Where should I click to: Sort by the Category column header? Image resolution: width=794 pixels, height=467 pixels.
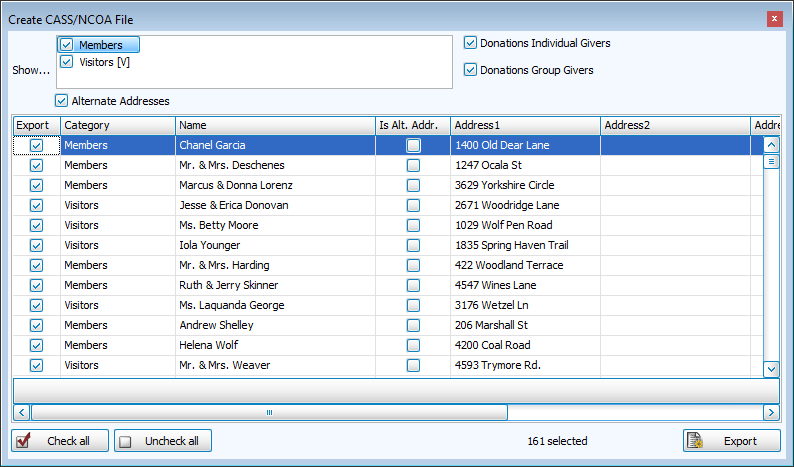pos(117,125)
